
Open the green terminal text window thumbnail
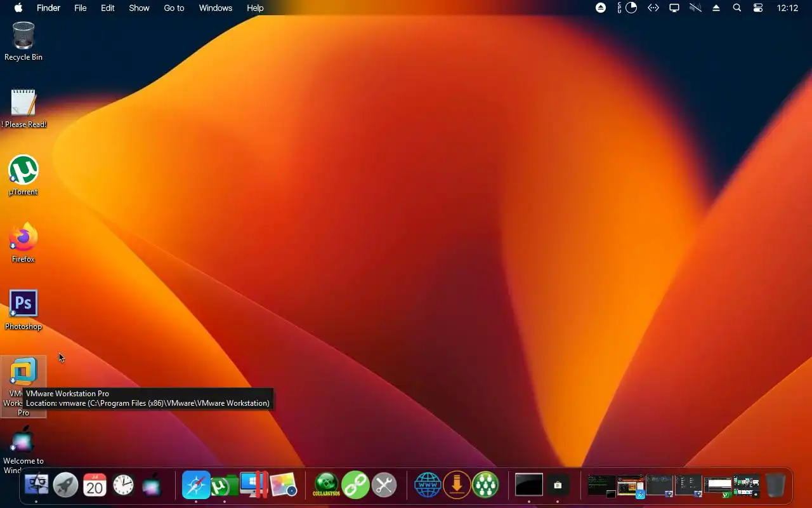[601, 486]
